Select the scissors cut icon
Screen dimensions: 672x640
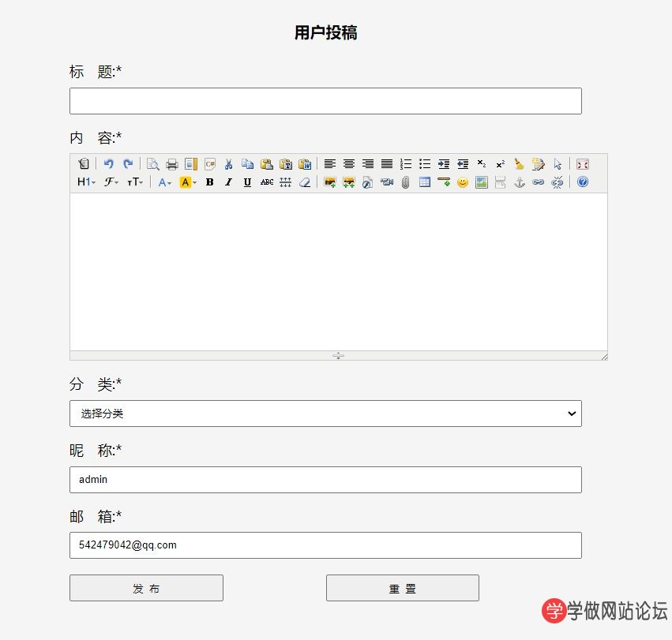click(228, 164)
